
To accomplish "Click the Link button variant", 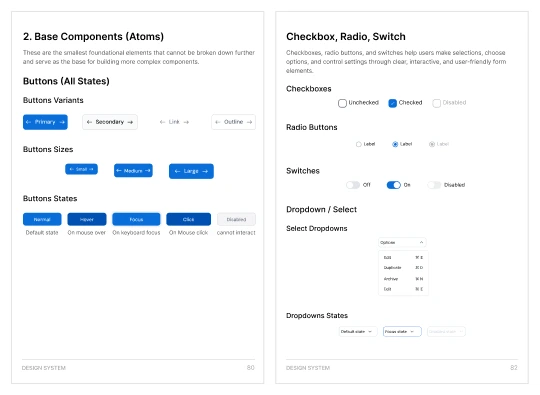I will click(174, 122).
